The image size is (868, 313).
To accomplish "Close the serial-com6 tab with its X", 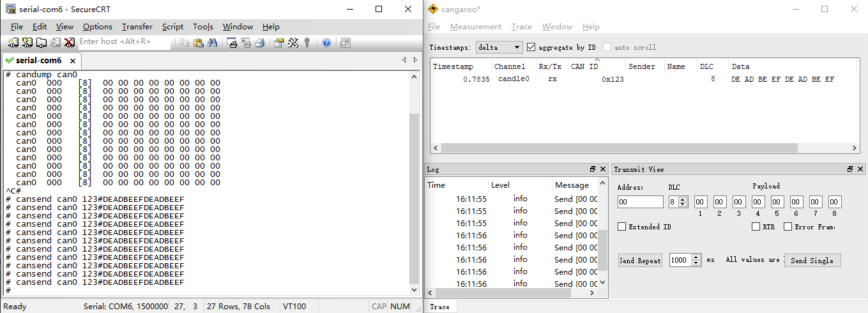I will pyautogui.click(x=73, y=61).
